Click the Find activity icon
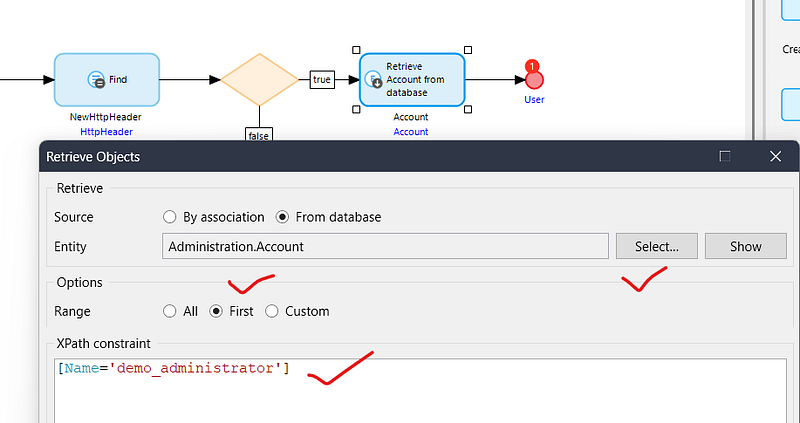Viewport: 800px width, 423px height. tap(96, 80)
